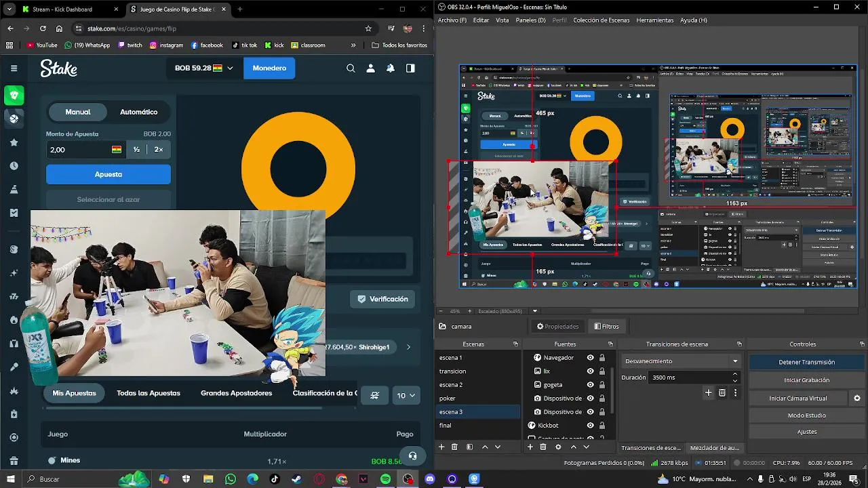Toggle visibility of lix source
Viewport: 868px width, 488px height.
coord(590,371)
